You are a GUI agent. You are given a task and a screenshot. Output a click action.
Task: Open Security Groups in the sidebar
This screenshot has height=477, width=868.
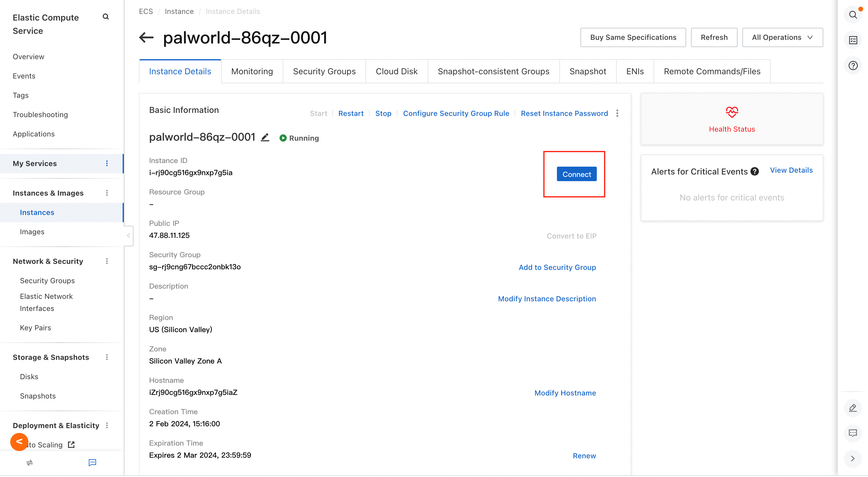pyautogui.click(x=47, y=280)
